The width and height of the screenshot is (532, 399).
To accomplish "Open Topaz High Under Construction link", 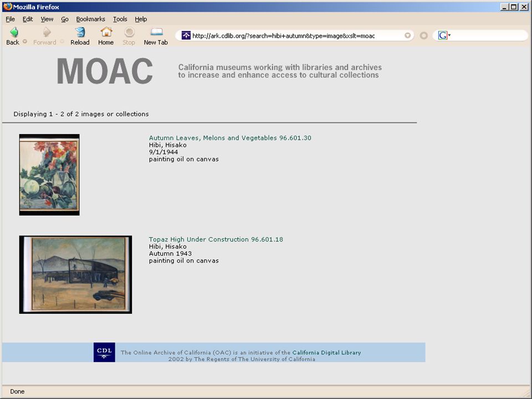I will click(x=216, y=239).
